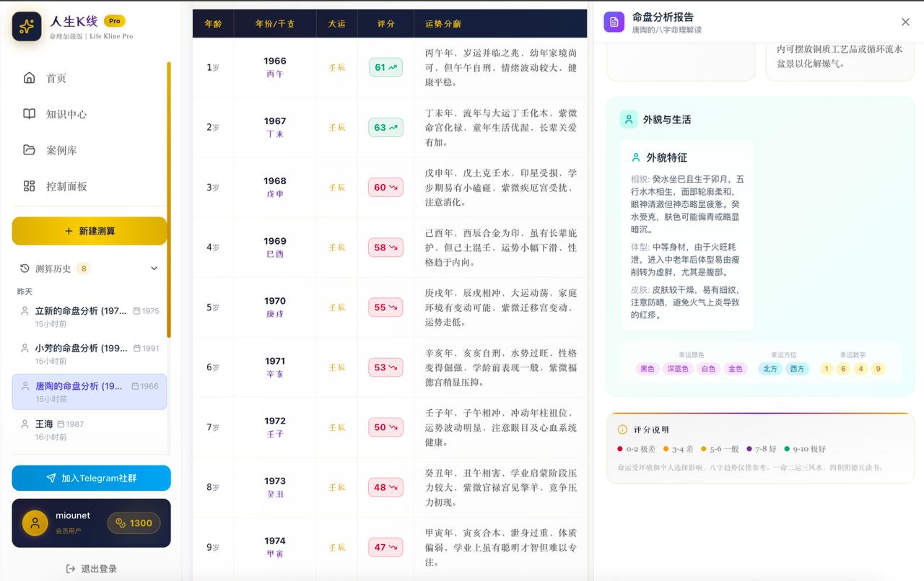Image resolution: width=924 pixels, height=581 pixels.
Task: Click the person icon beside 小芳的命盘分析
Action: tap(25, 349)
